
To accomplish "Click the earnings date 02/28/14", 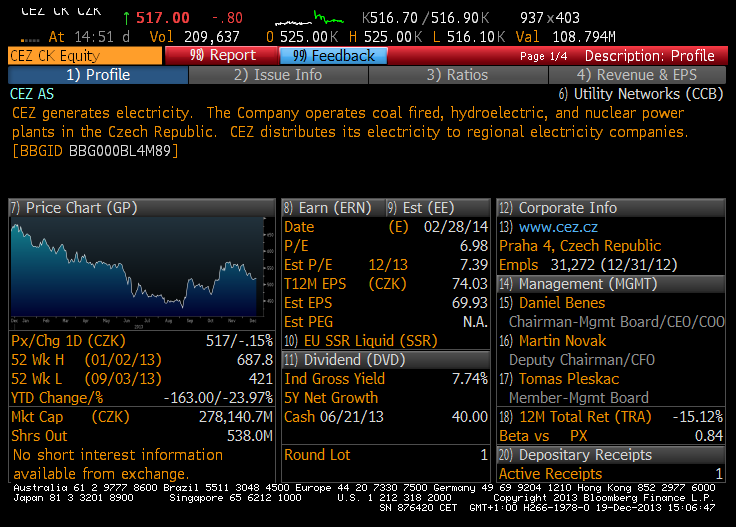I will [456, 227].
